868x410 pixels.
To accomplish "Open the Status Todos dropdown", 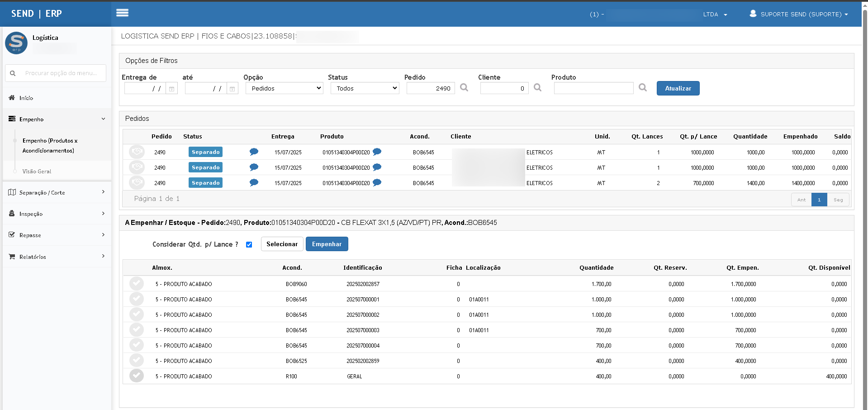I will coord(365,88).
